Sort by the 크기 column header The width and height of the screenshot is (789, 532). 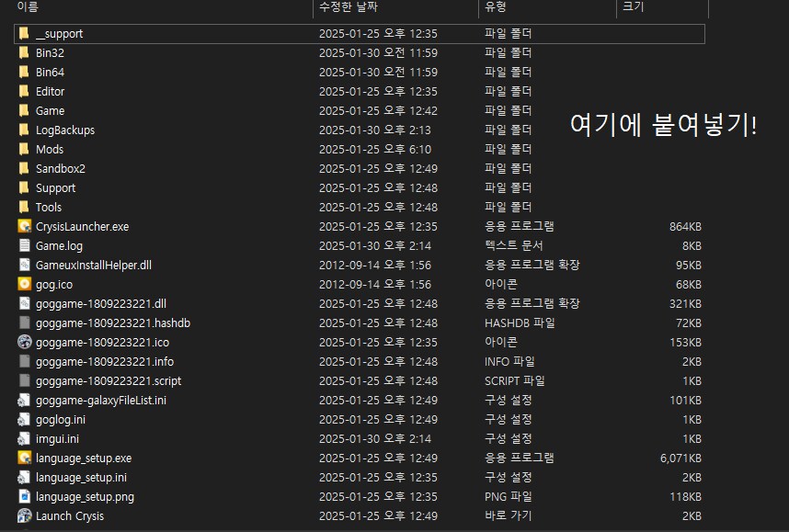point(633,6)
